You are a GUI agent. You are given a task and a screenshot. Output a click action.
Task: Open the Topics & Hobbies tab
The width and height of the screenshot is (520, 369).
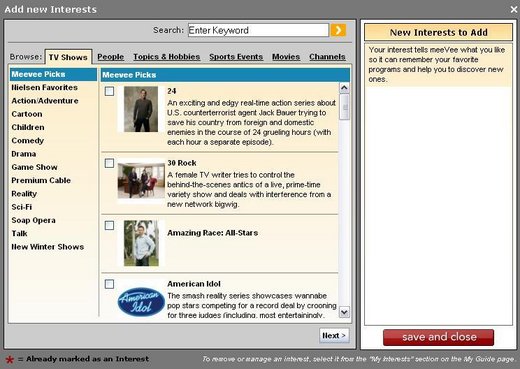point(167,57)
